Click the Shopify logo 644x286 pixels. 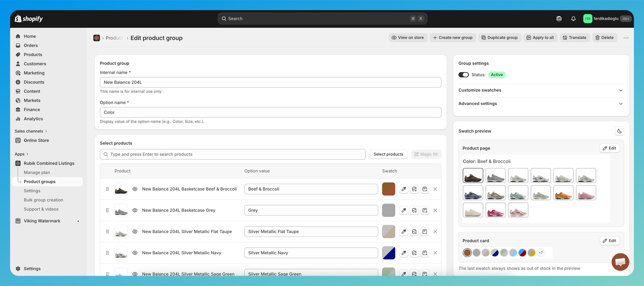pyautogui.click(x=29, y=19)
